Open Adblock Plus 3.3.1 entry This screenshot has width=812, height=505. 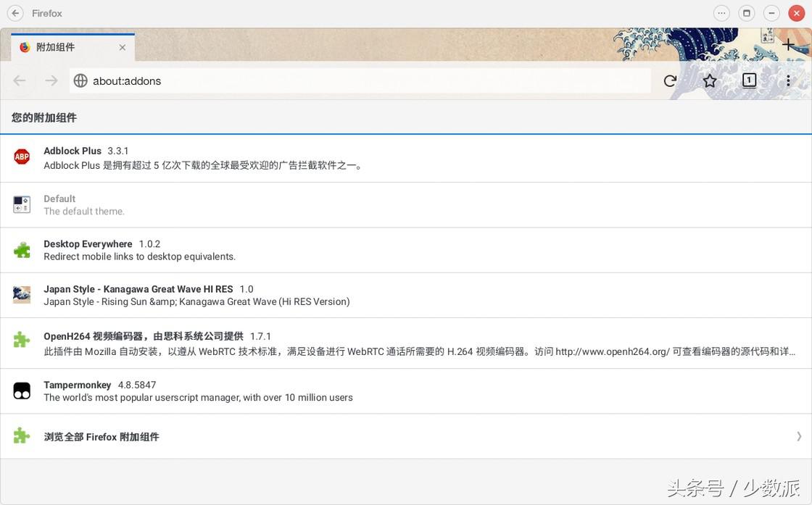[406, 159]
